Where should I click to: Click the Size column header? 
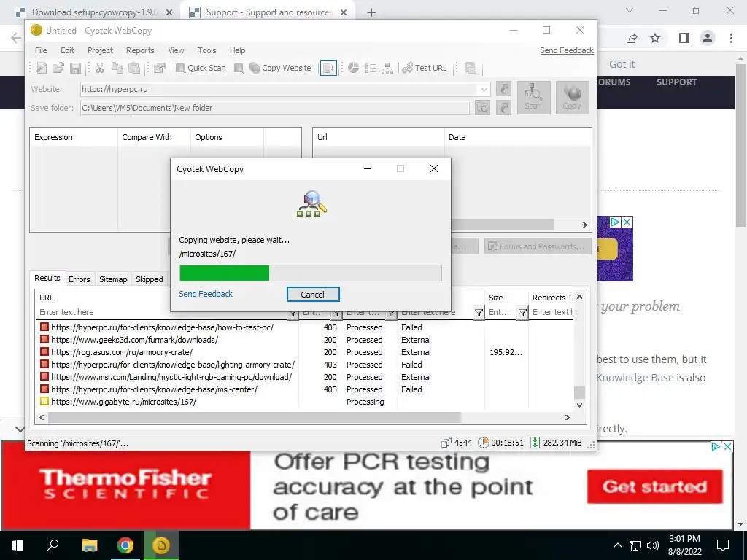[506, 297]
